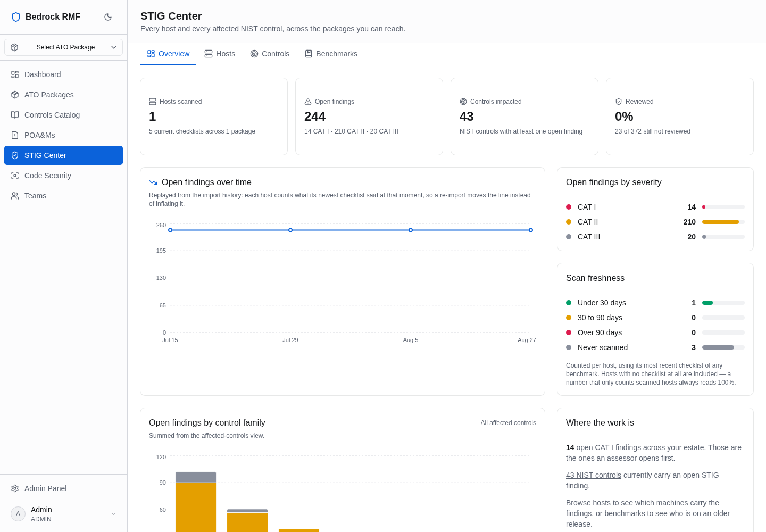The image size is (766, 532).
Task: Click the CAT III gray severity dot
Action: click(569, 237)
